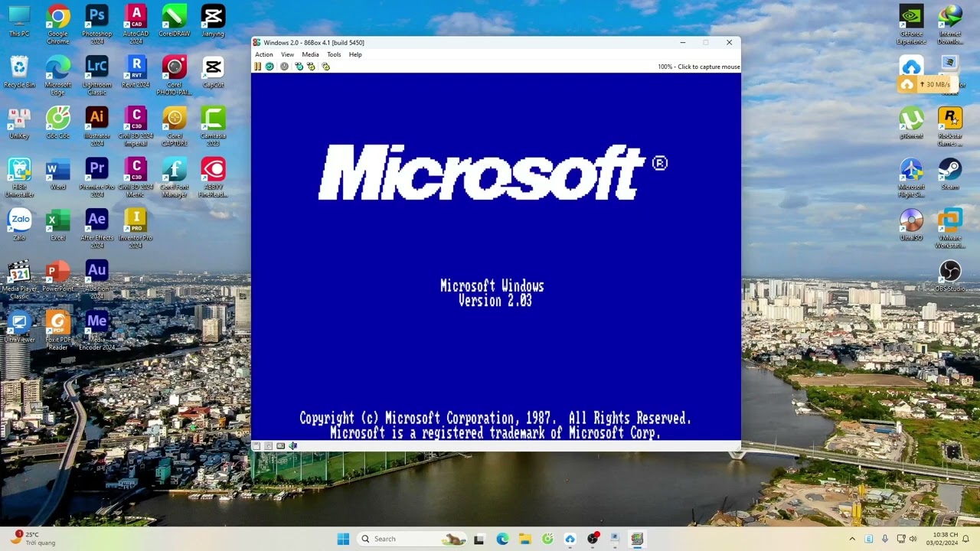Click the hard disk status bar icon

click(x=280, y=445)
